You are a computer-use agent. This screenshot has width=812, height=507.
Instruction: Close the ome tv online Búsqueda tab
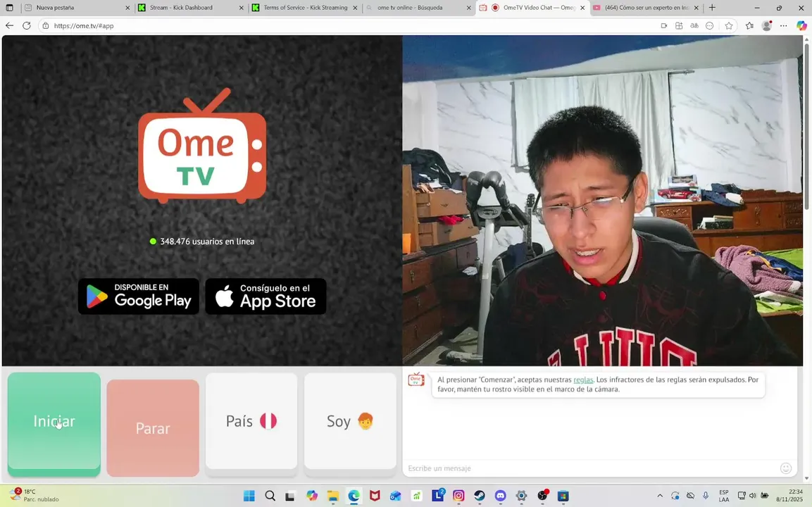[468, 8]
